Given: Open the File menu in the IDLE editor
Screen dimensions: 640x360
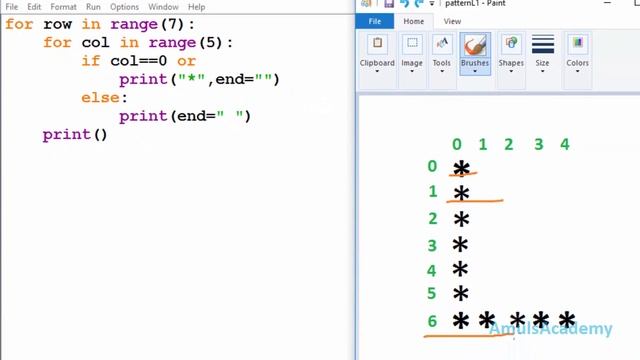Looking at the screenshot, I should point(11,7).
